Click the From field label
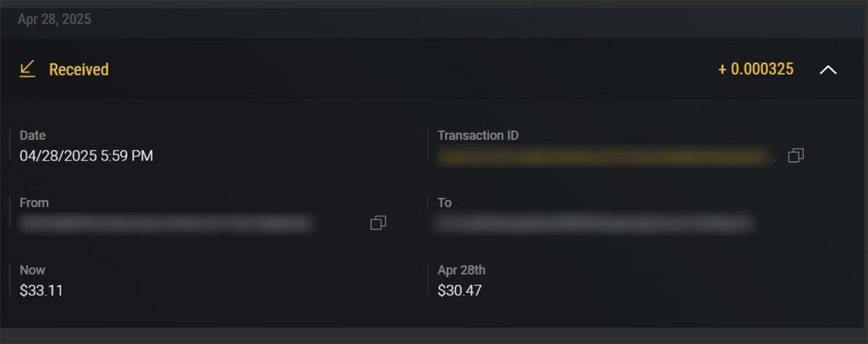The height and width of the screenshot is (344, 868). point(34,202)
